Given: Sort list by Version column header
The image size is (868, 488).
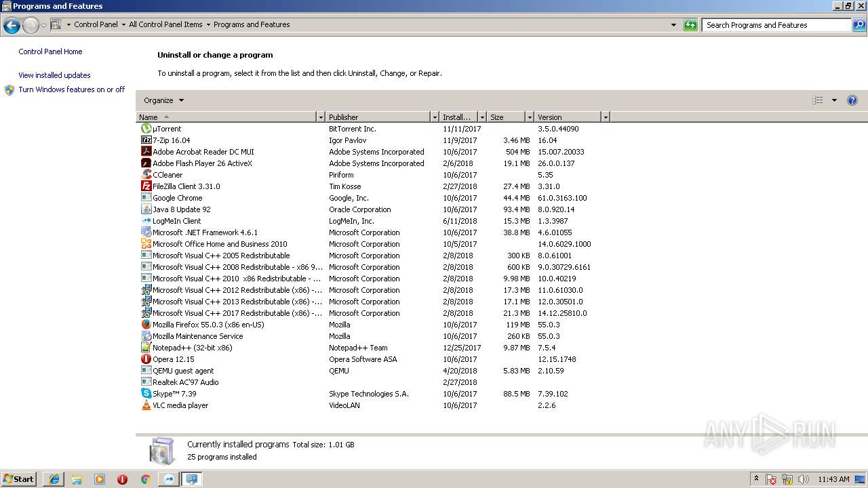Looking at the screenshot, I should tap(568, 117).
